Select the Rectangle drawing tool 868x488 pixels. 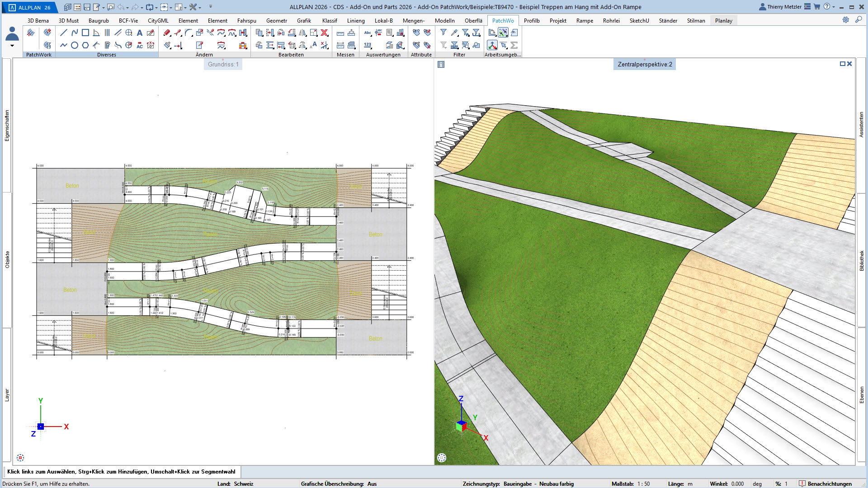(85, 33)
